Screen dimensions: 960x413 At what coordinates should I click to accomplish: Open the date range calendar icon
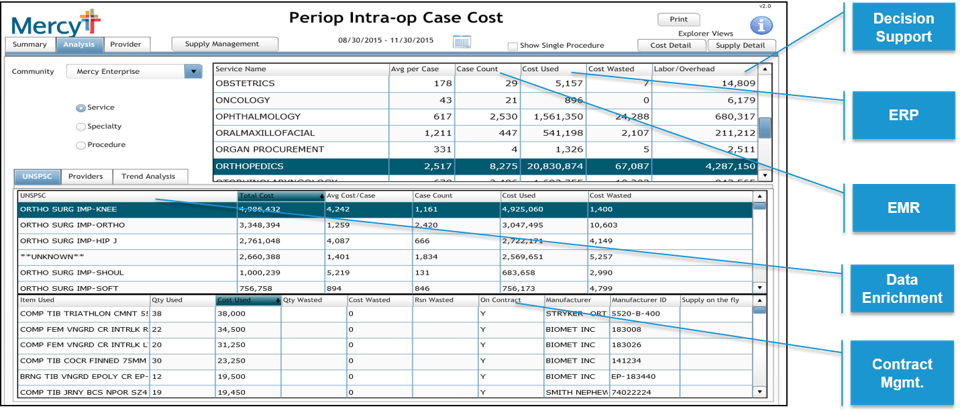point(461,42)
